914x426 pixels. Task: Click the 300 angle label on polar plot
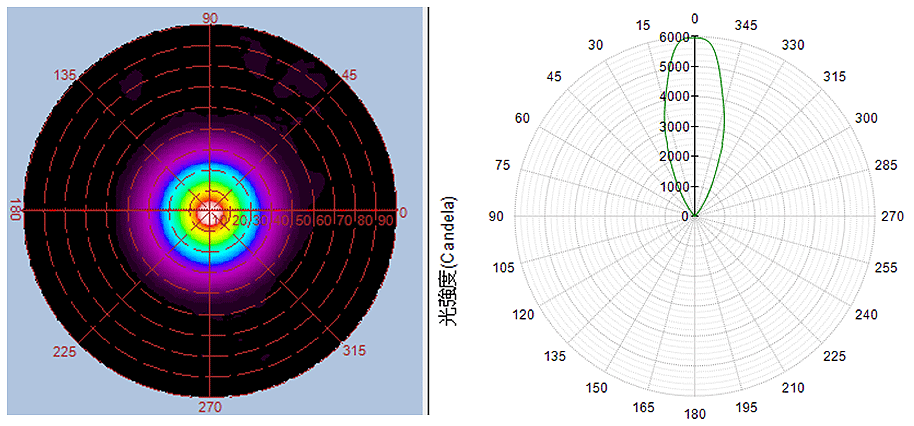[866, 118]
